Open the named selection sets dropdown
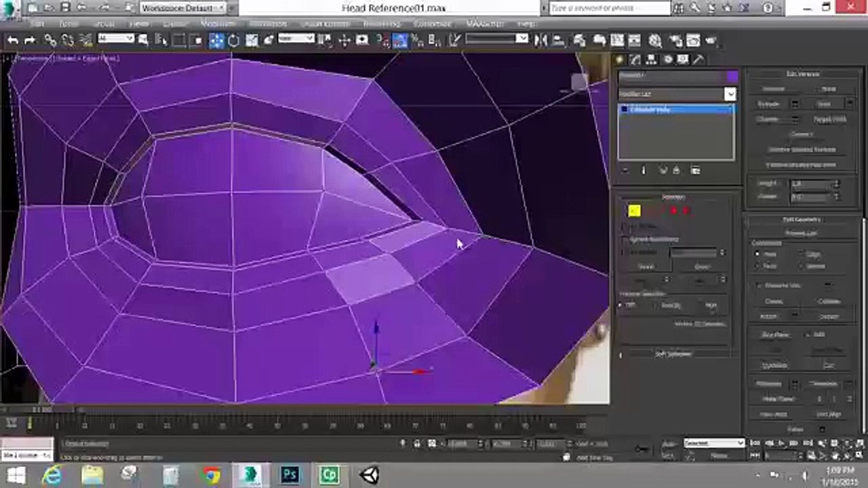 point(496,39)
